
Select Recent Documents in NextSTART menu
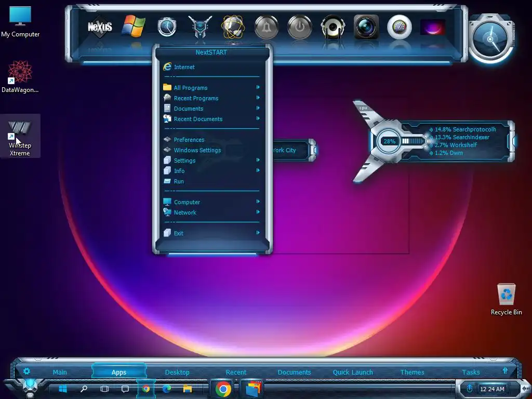tap(211, 119)
